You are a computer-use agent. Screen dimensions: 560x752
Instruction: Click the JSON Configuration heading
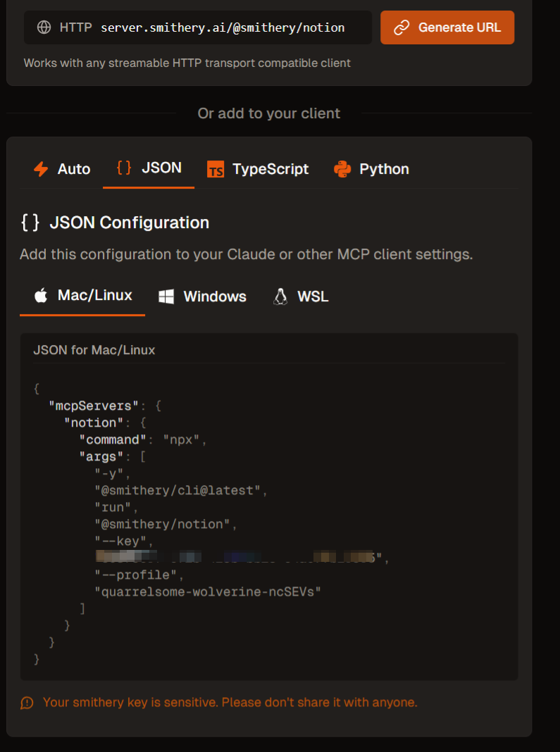(130, 223)
